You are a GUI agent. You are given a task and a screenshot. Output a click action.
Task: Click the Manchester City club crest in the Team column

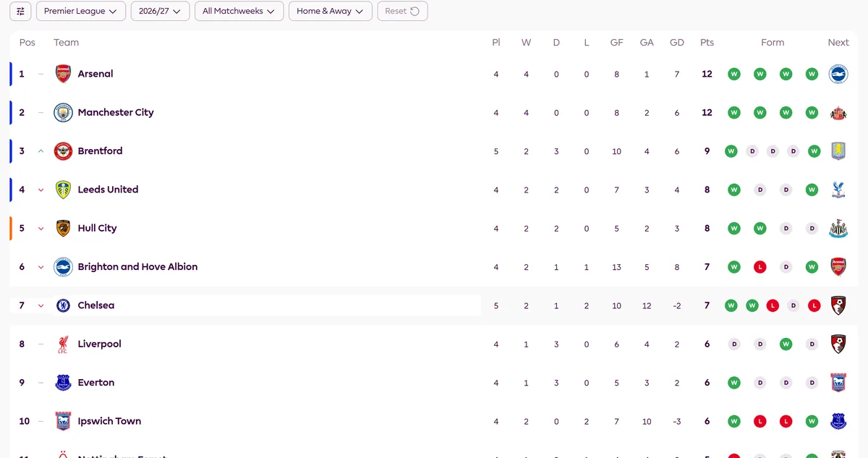point(64,112)
